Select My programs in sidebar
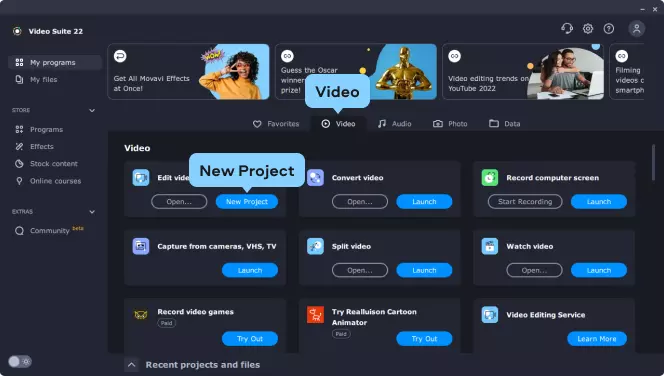Image resolution: width=664 pixels, height=376 pixels. pos(55,62)
